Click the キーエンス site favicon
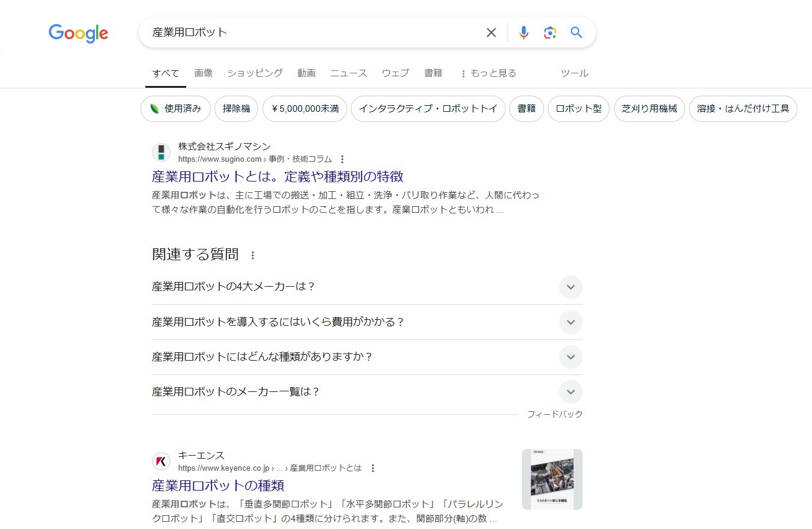 pos(161,462)
